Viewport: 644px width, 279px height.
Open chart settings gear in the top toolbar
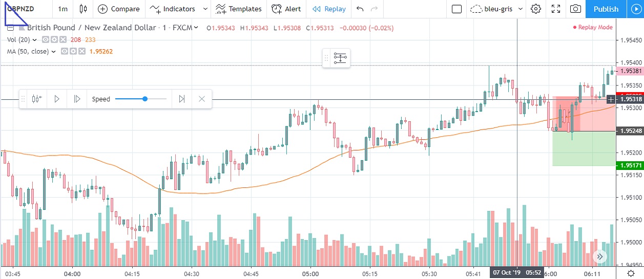(536, 9)
